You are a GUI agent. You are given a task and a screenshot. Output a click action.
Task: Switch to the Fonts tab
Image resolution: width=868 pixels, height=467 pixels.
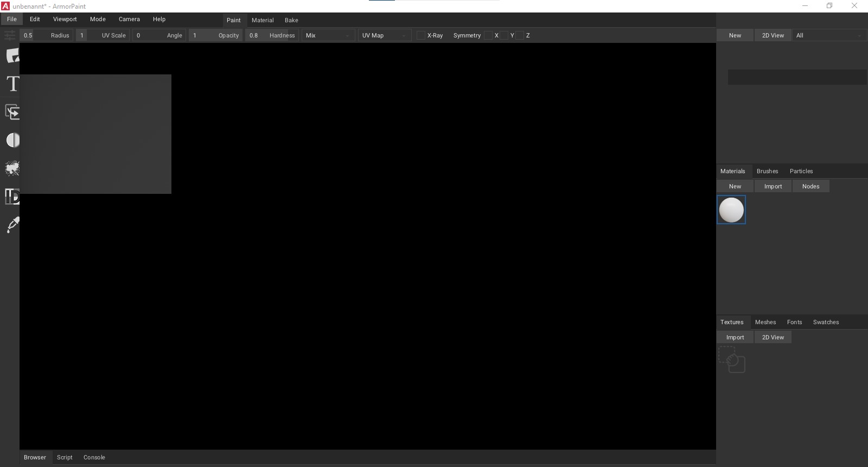(794, 322)
